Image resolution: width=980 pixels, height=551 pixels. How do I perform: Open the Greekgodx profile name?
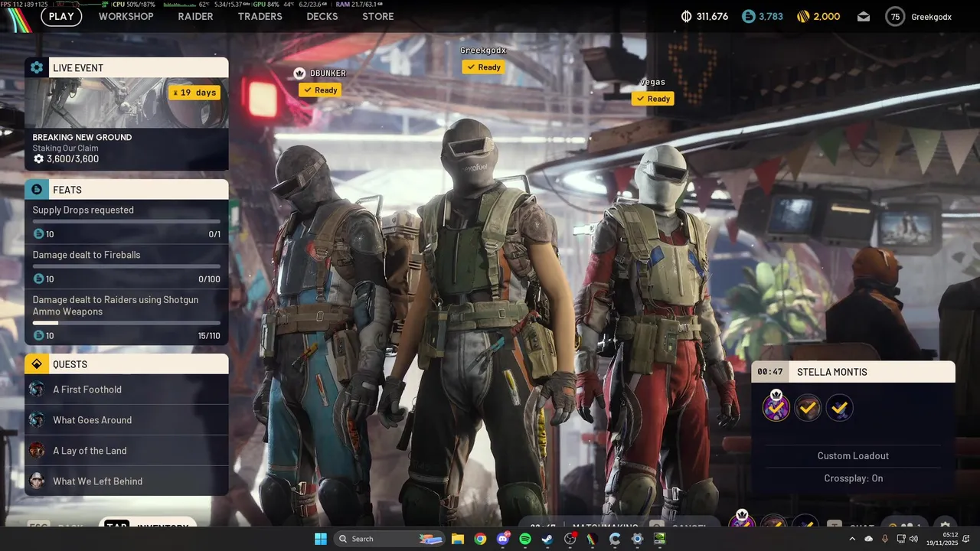click(932, 17)
